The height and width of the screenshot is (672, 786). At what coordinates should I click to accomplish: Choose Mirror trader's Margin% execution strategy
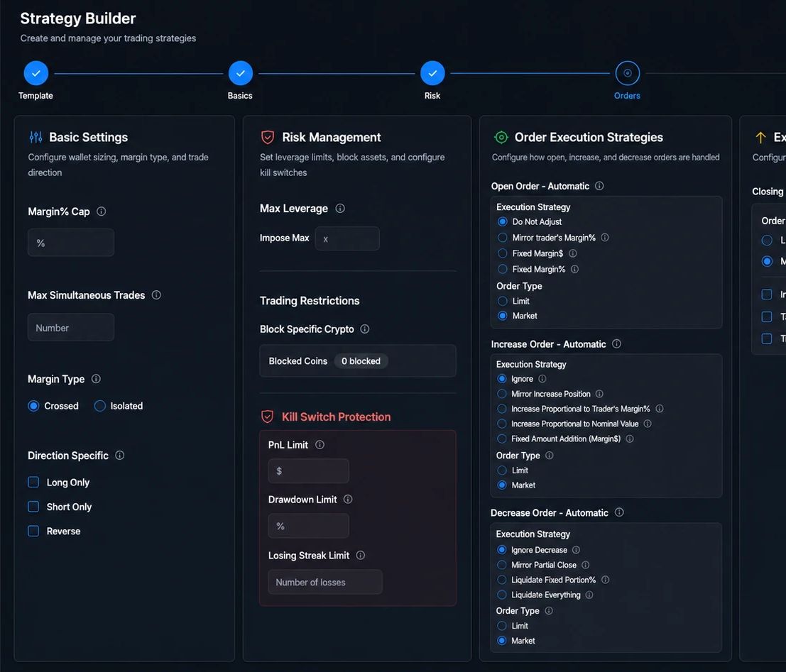coord(502,238)
